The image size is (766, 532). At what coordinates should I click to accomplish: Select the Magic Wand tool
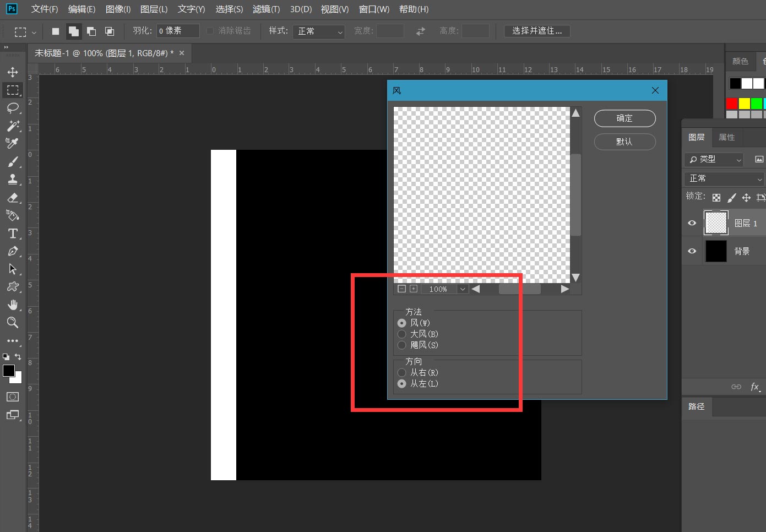click(x=13, y=126)
